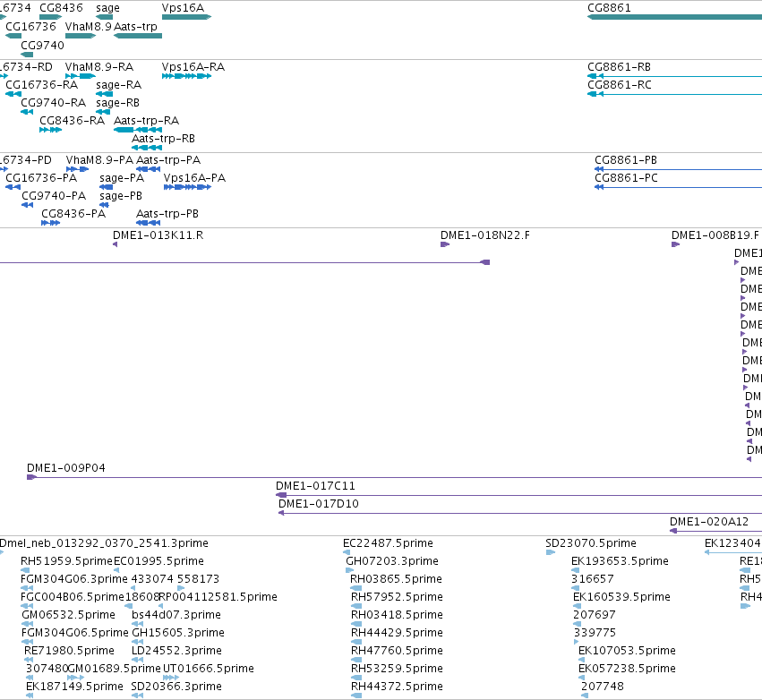Click the CG9740-PA protein label
The image size is (762, 700).
(54, 196)
